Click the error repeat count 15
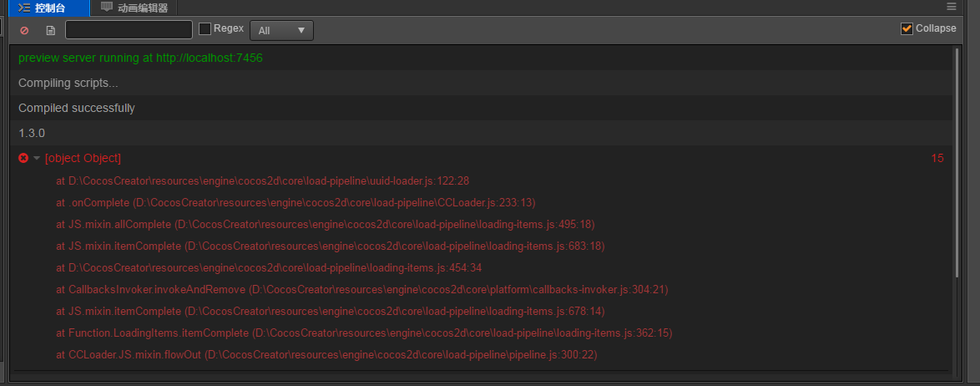 click(x=937, y=158)
